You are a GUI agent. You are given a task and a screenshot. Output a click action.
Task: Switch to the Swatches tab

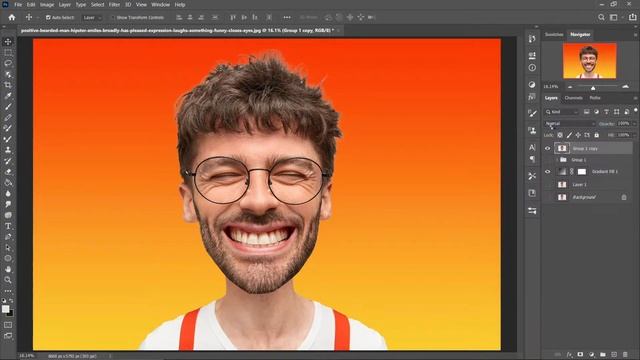pyautogui.click(x=554, y=35)
